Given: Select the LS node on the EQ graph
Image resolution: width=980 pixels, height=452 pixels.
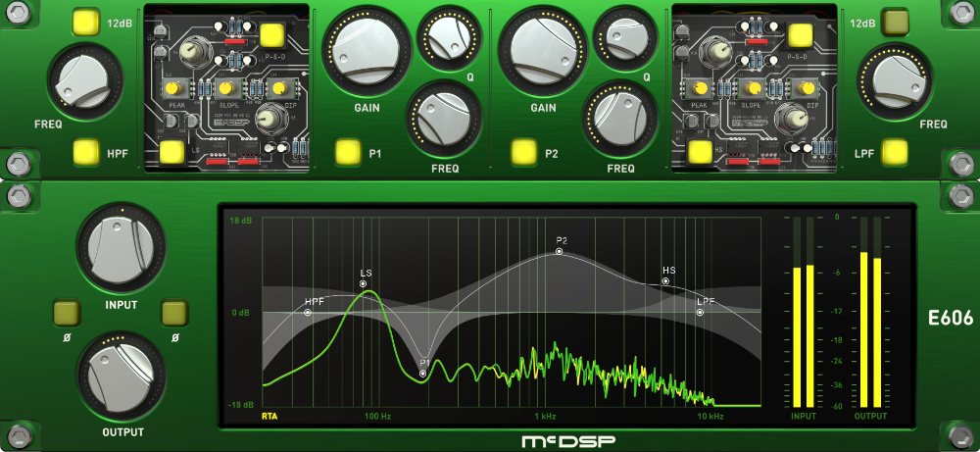Looking at the screenshot, I should 364,283.
